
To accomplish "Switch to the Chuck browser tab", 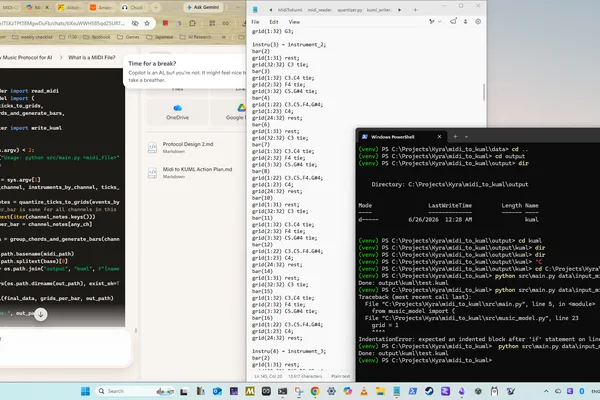I will click(132, 7).
